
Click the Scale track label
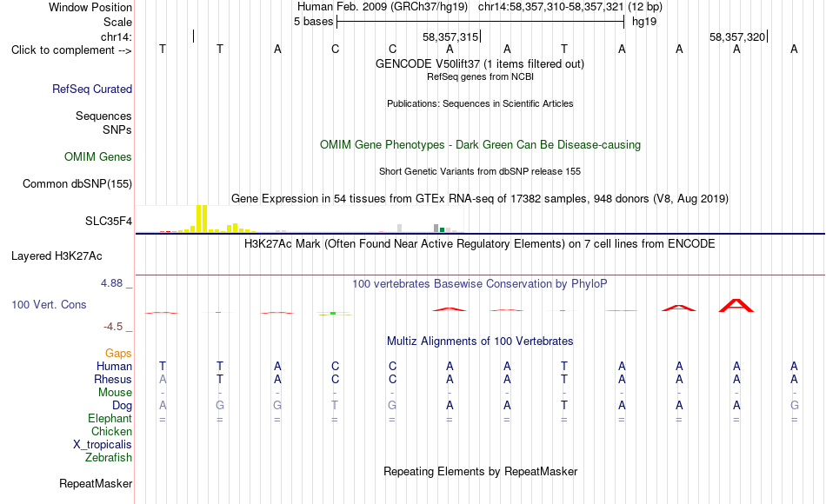pyautogui.click(x=118, y=22)
